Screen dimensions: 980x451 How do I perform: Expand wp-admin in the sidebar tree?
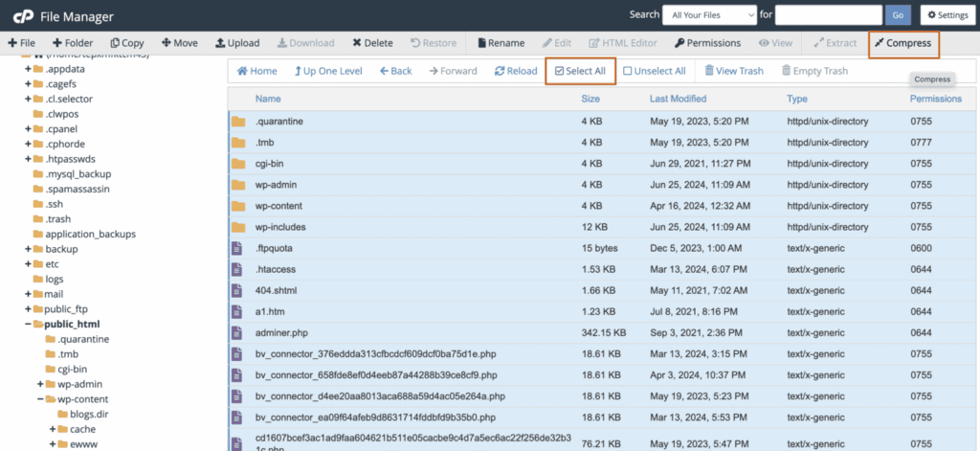[x=40, y=384]
